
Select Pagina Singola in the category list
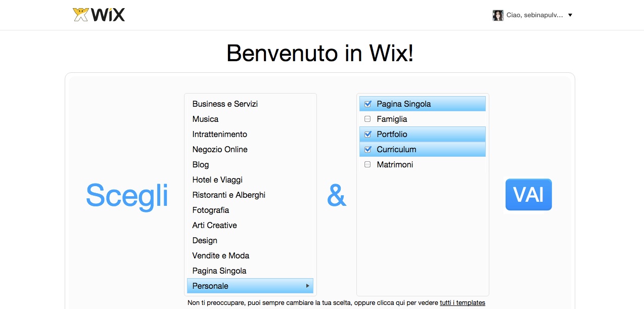219,271
